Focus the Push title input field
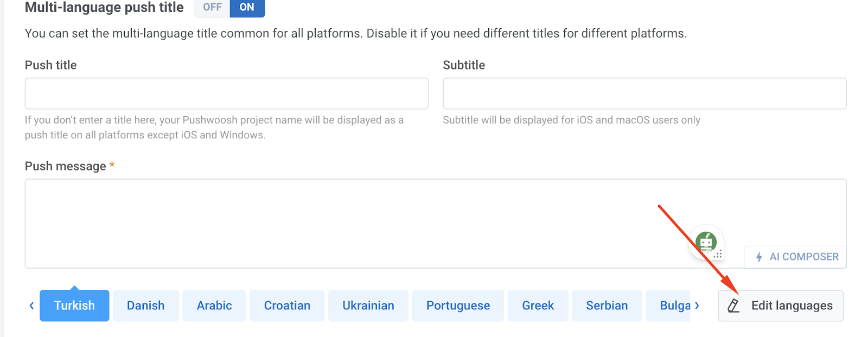The image size is (868, 337). tap(226, 93)
